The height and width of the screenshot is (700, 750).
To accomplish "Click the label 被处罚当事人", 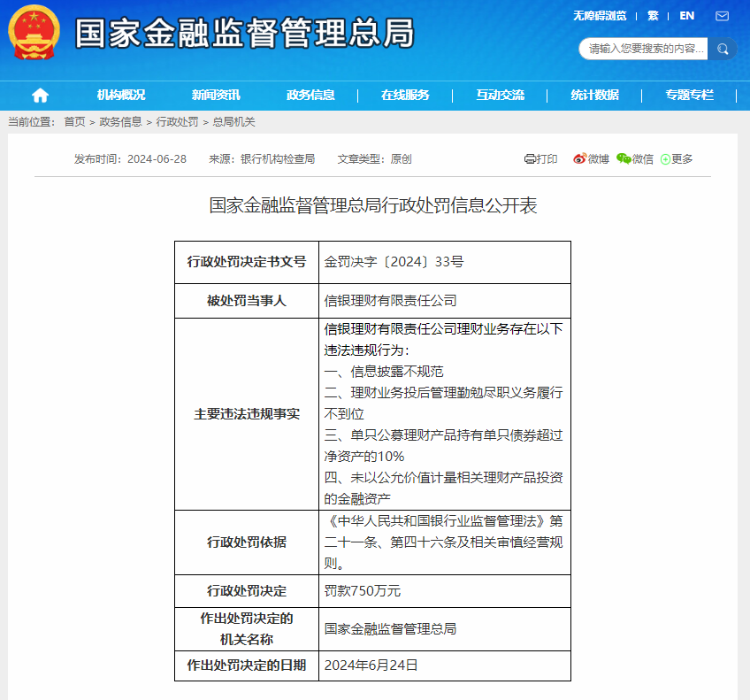I will (247, 301).
